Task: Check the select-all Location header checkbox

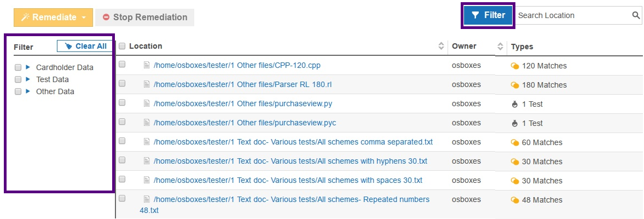Action: pyautogui.click(x=122, y=46)
